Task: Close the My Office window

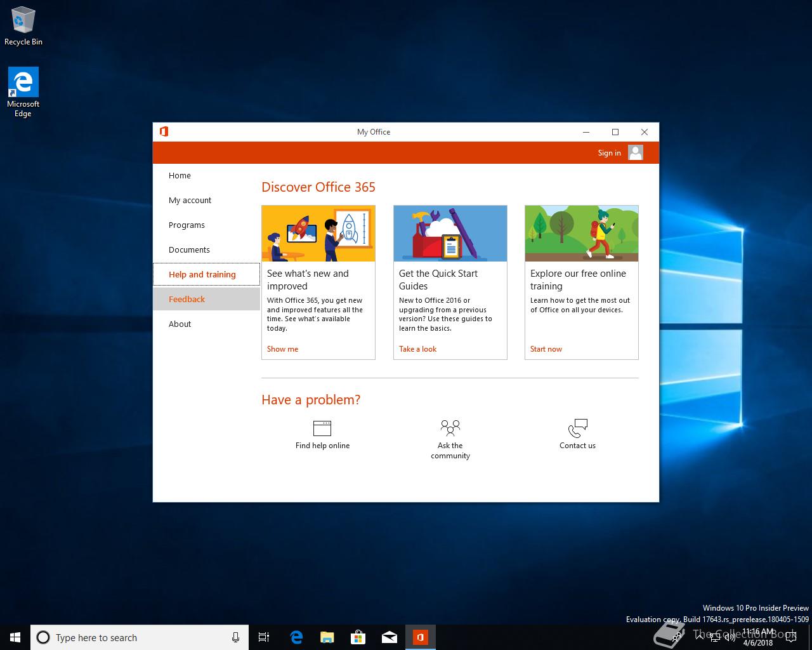Action: (x=645, y=132)
